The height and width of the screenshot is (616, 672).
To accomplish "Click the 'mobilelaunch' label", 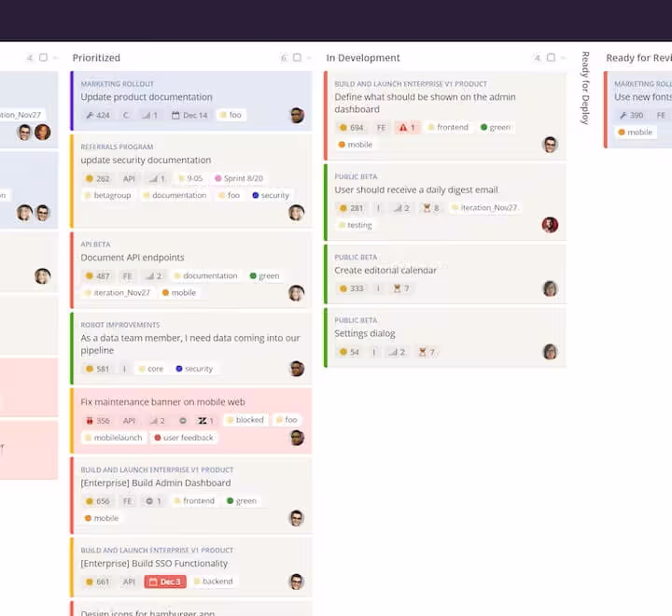I will click(114, 438).
